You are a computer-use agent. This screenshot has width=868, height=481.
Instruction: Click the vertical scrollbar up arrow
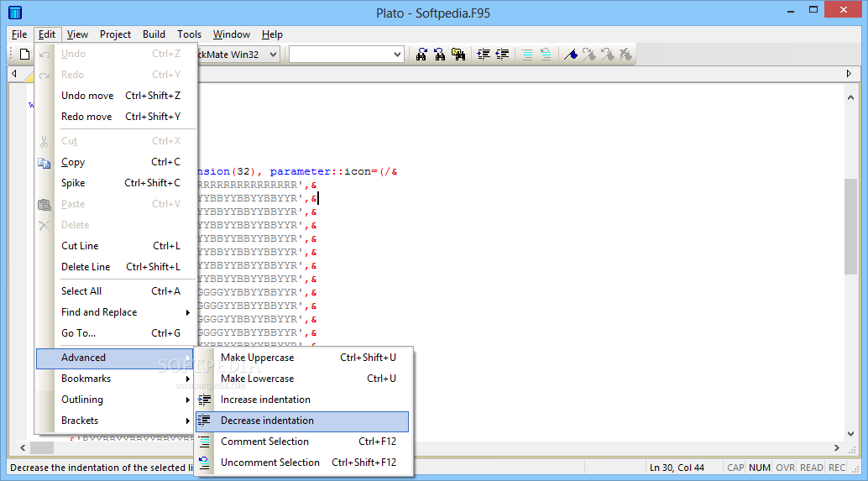tap(851, 97)
